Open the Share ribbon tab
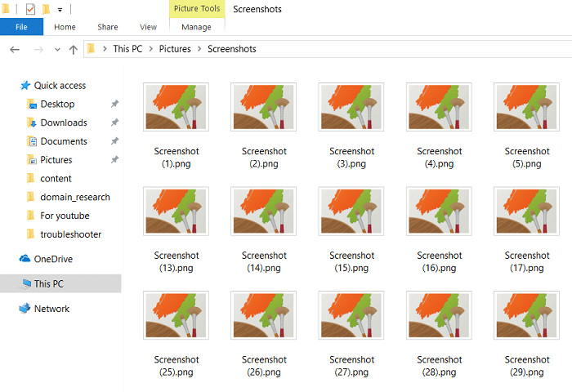Viewport: 572px width, 392px height. pyautogui.click(x=108, y=27)
